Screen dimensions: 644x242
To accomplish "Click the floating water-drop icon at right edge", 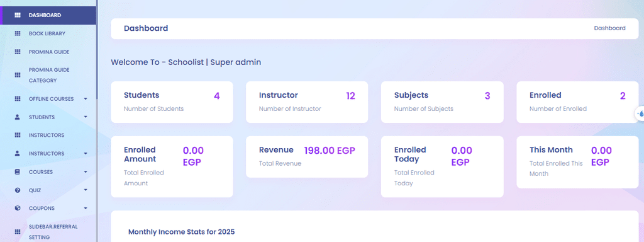I will tap(640, 113).
